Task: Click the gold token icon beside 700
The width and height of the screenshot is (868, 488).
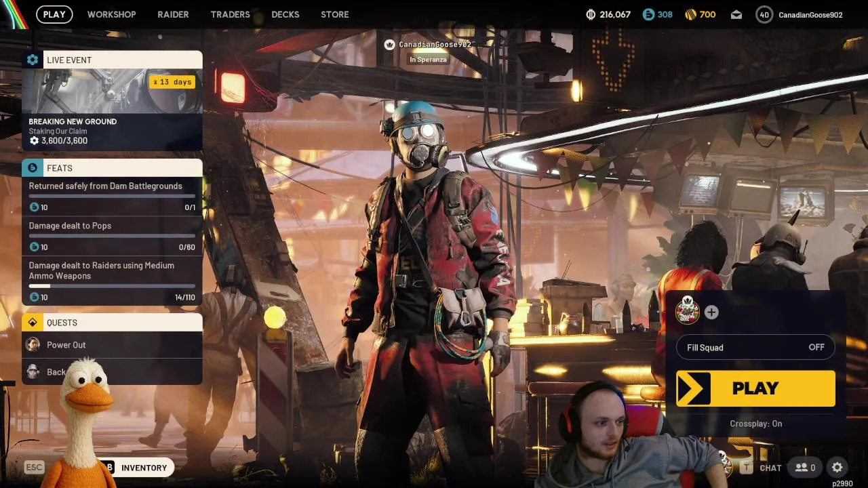Action: point(690,14)
